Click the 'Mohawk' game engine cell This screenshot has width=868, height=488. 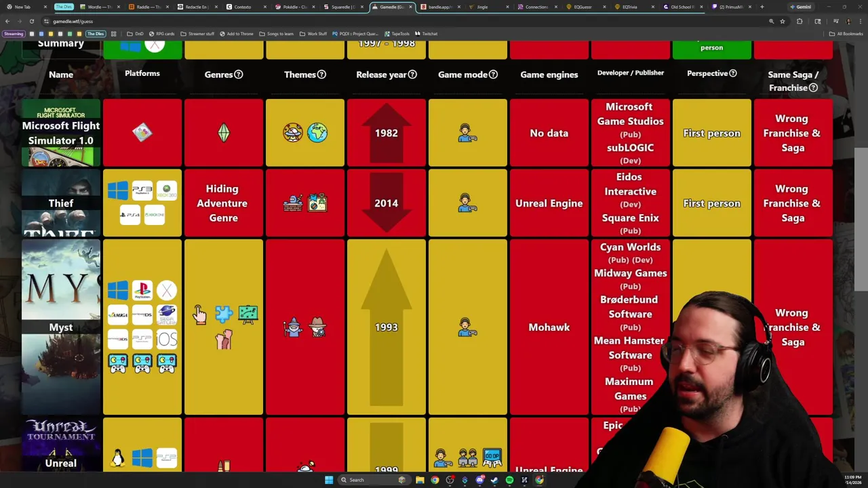pos(549,327)
